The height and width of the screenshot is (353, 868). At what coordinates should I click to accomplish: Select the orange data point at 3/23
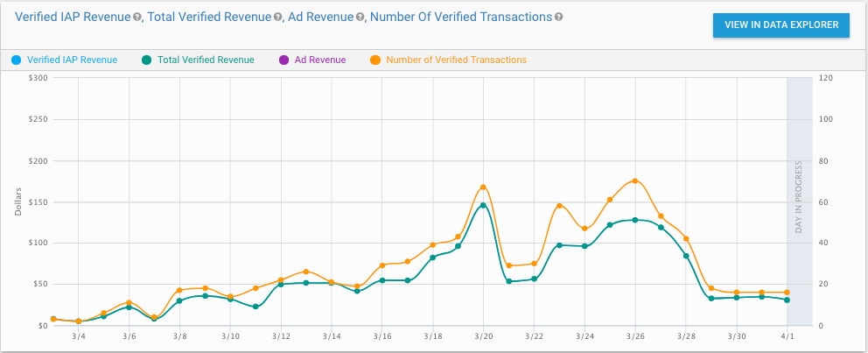(x=559, y=206)
